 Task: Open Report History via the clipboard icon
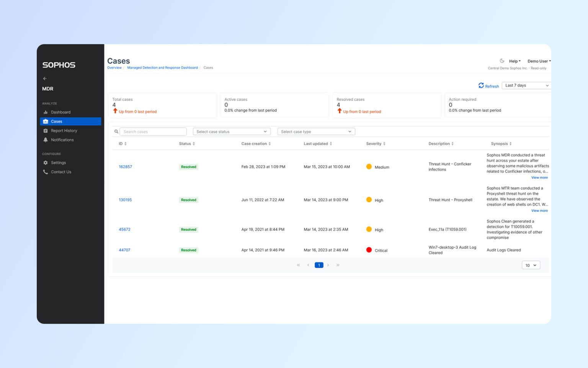click(46, 130)
